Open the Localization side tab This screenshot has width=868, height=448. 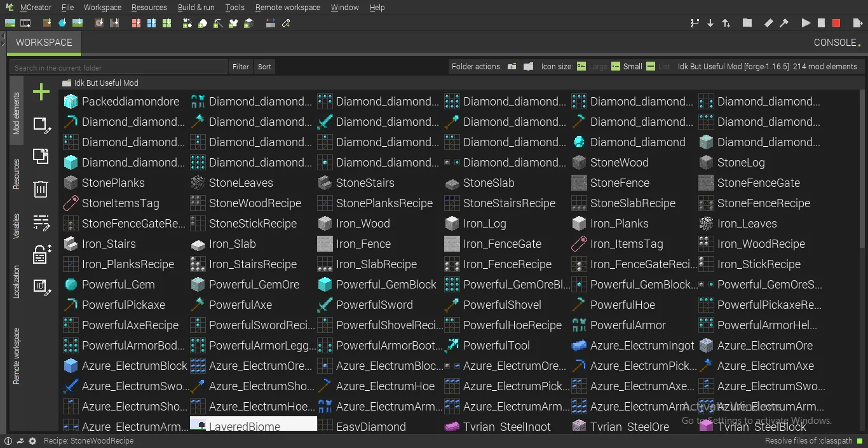pos(17,282)
